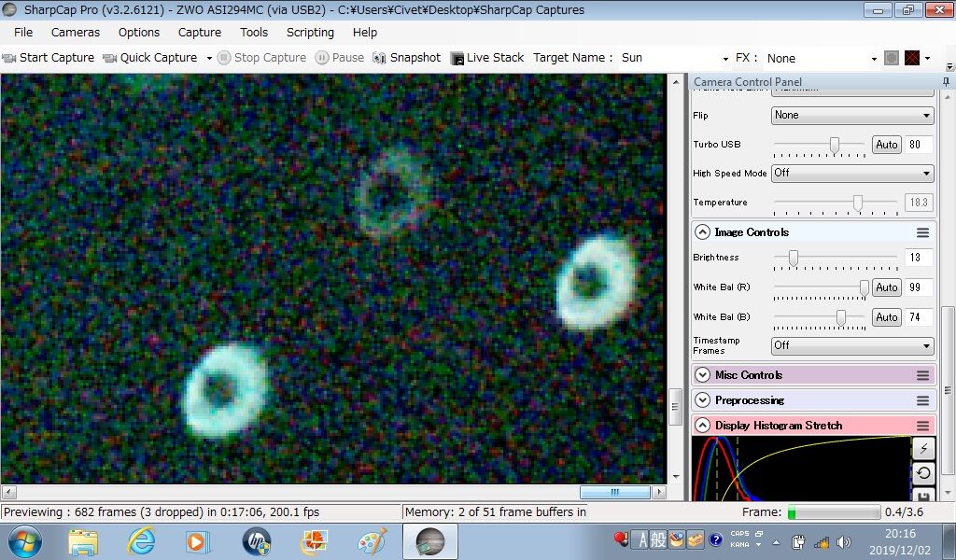Open the Timestamp Frames dropdown
This screenshot has width=956, height=560.
pos(852,345)
